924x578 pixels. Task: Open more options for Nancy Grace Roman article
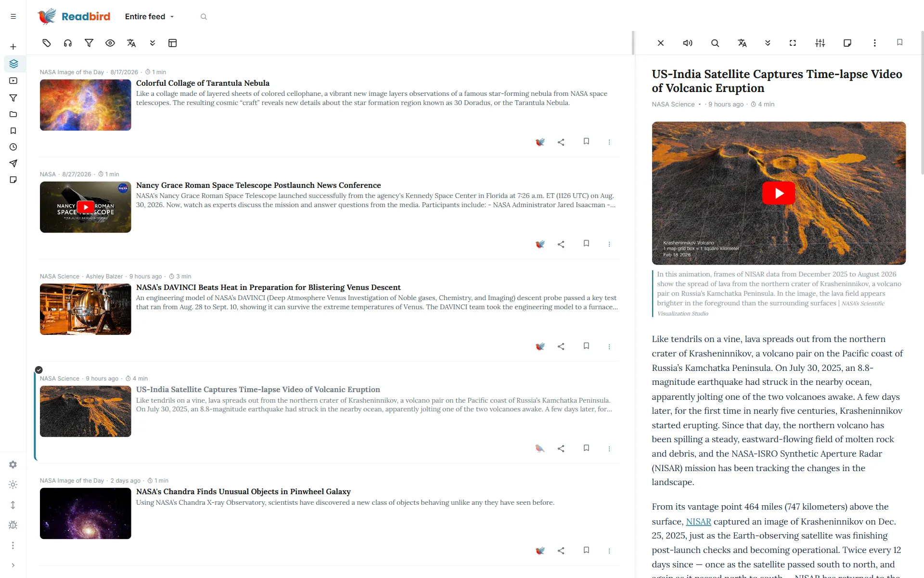pos(609,244)
